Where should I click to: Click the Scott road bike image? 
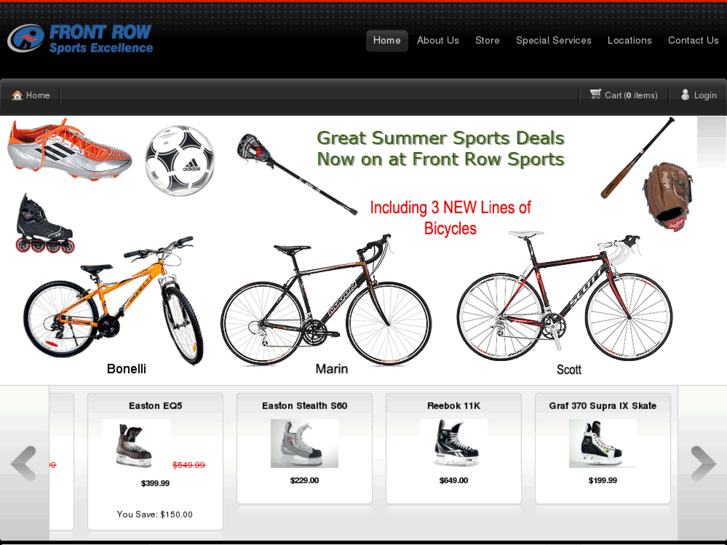[x=564, y=296]
